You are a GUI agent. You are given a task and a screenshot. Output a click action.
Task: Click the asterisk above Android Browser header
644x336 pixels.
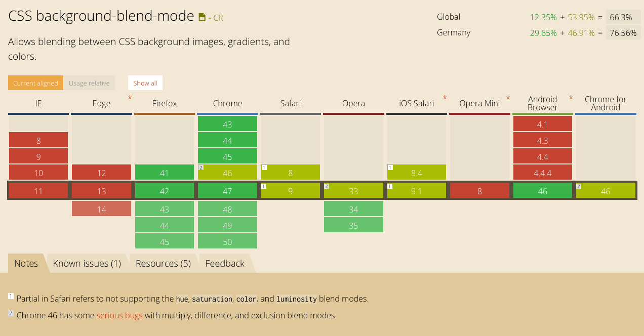click(x=571, y=98)
